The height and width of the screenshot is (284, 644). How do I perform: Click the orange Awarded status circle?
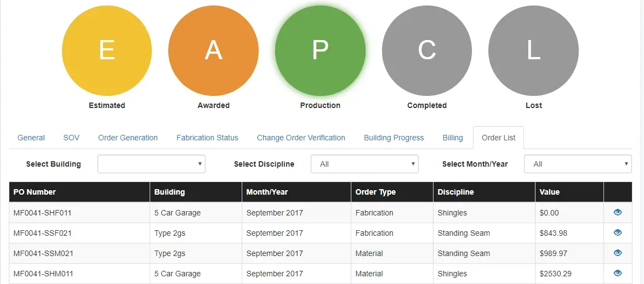[x=214, y=50]
